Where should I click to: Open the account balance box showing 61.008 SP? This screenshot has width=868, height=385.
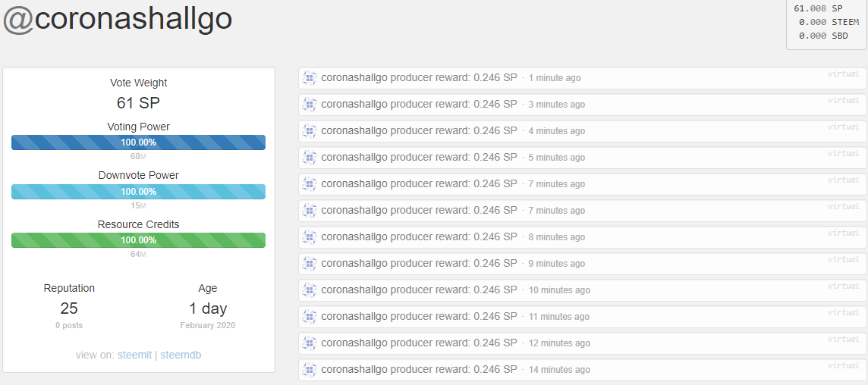point(827,25)
